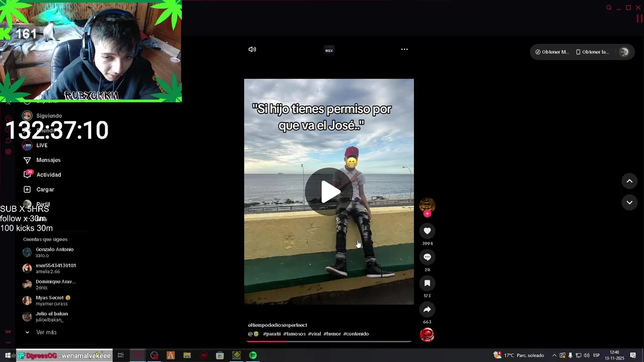
Task: Play the paused TikTok video
Action: coord(329,192)
